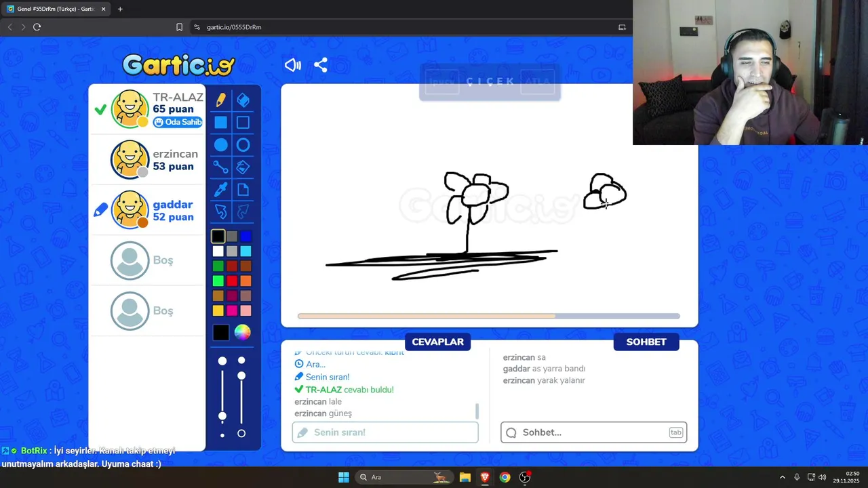Bookmark this page in the address bar
This screenshot has height=488, width=868.
(x=179, y=27)
